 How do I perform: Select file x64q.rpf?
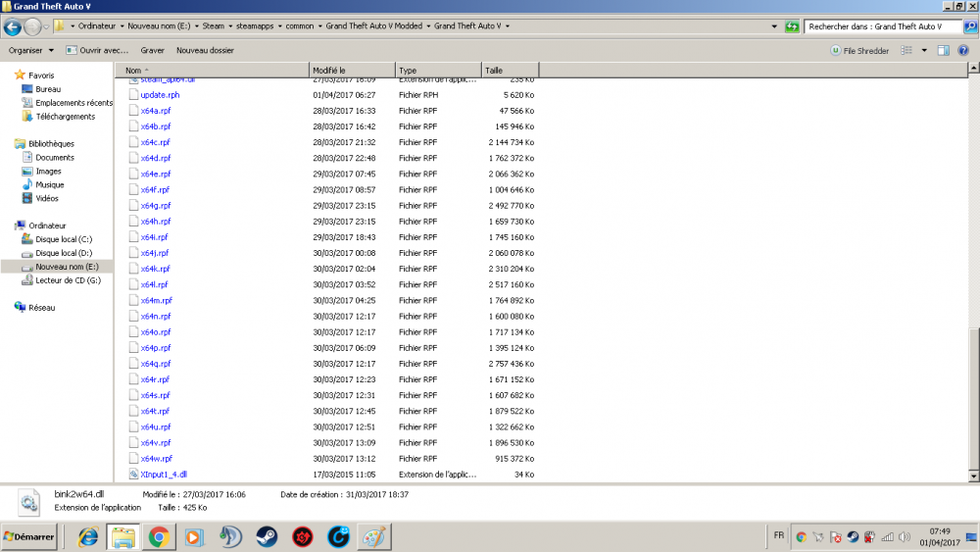point(156,364)
